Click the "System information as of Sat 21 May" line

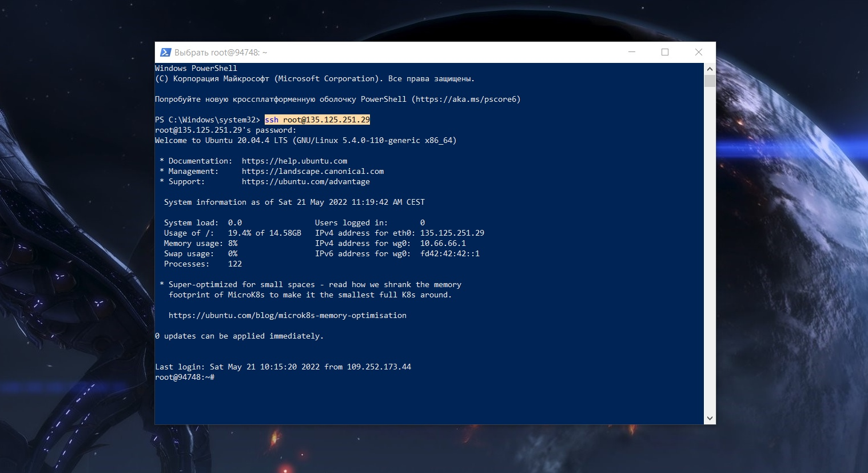[294, 202]
